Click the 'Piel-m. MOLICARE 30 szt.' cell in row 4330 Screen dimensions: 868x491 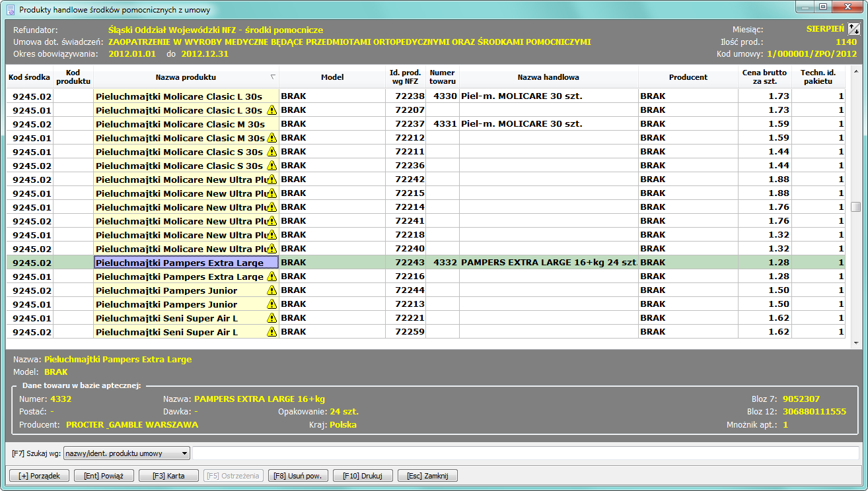tap(549, 96)
